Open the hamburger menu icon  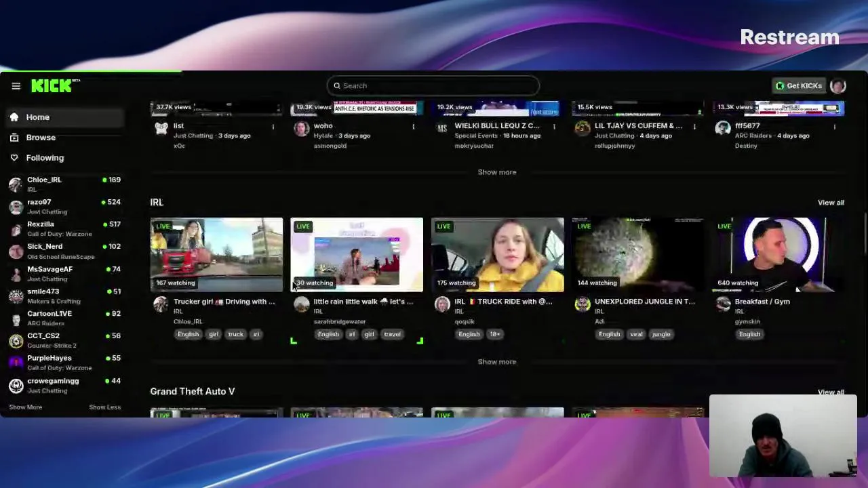coord(16,86)
